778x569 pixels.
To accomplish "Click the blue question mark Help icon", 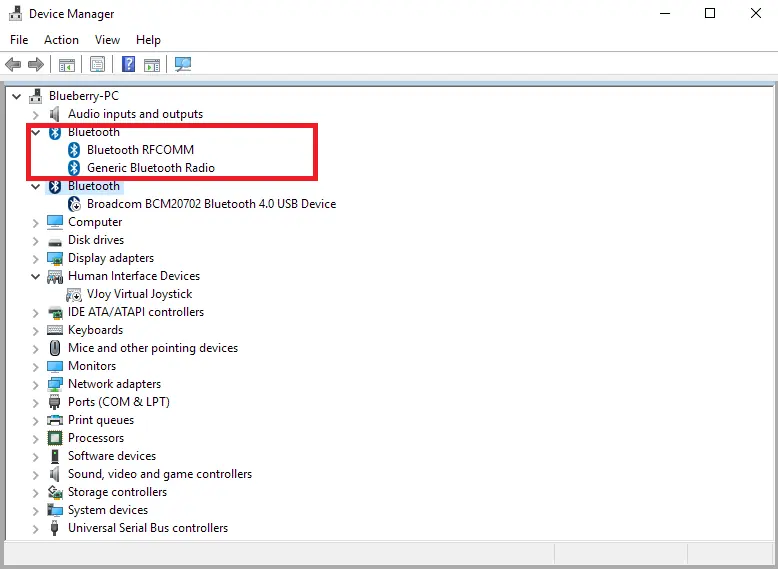I will click(x=129, y=64).
